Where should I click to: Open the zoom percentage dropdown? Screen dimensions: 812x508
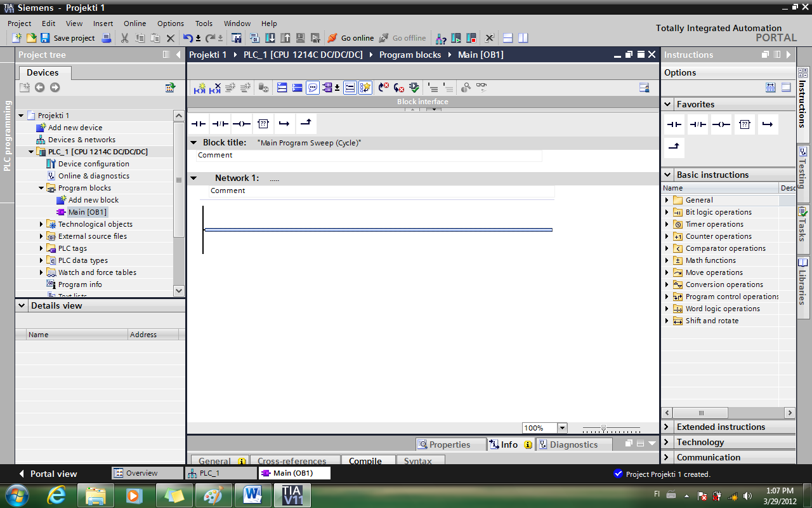click(562, 428)
